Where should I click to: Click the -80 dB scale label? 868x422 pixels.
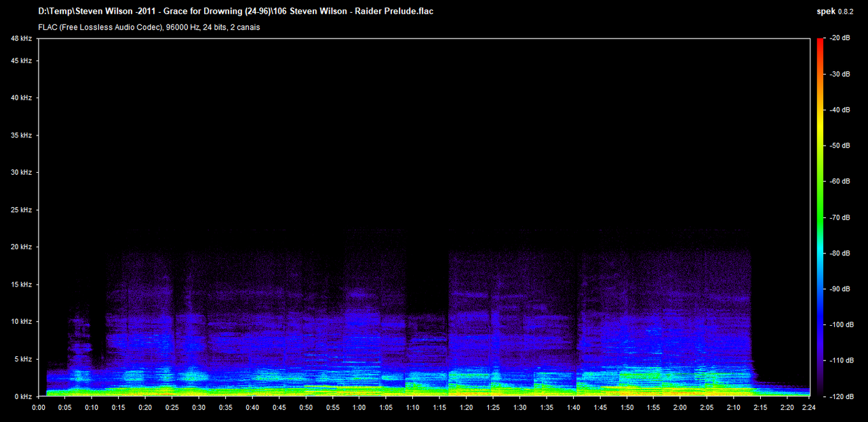tap(840, 253)
